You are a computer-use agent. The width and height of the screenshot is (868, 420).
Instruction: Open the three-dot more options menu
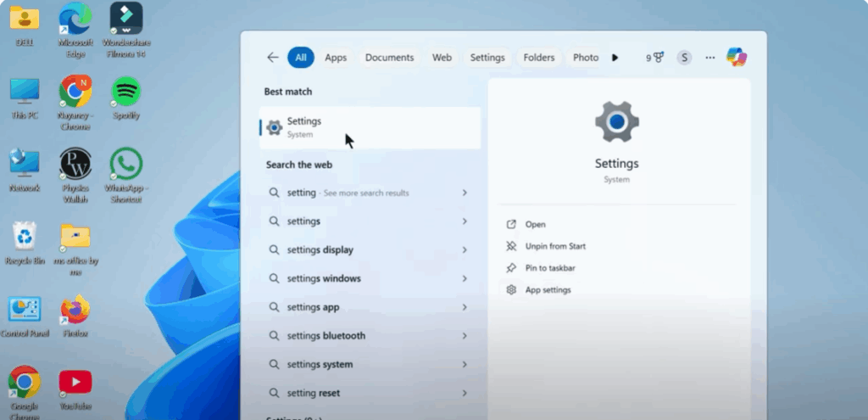pyautogui.click(x=710, y=58)
